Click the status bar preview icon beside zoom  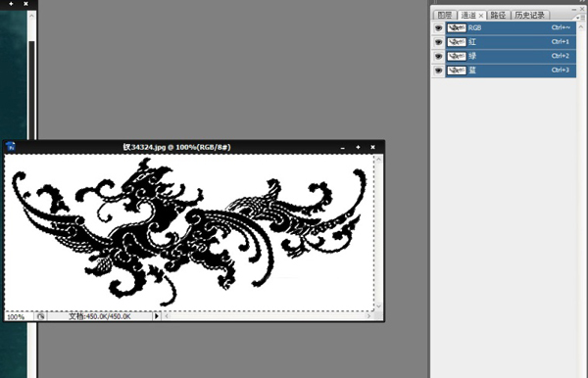coord(40,316)
